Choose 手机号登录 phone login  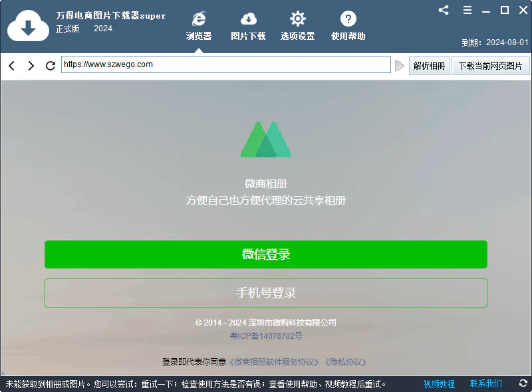(x=266, y=293)
